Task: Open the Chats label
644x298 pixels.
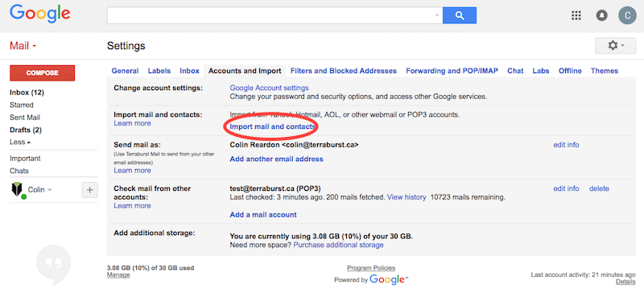Action: [x=19, y=171]
